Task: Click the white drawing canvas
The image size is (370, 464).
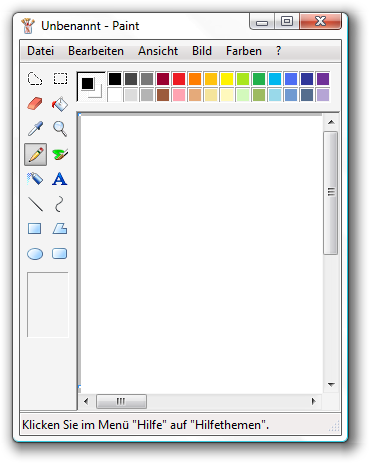Action: pyautogui.click(x=201, y=253)
